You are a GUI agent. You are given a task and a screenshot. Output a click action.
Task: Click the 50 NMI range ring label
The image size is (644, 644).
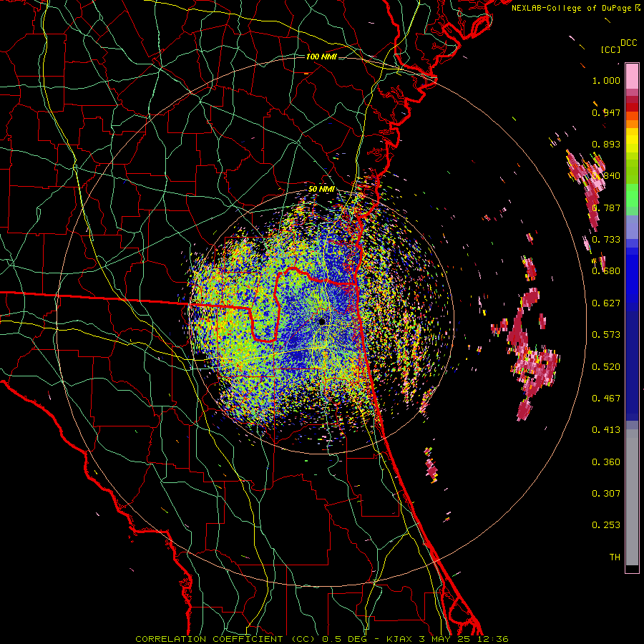[321, 190]
